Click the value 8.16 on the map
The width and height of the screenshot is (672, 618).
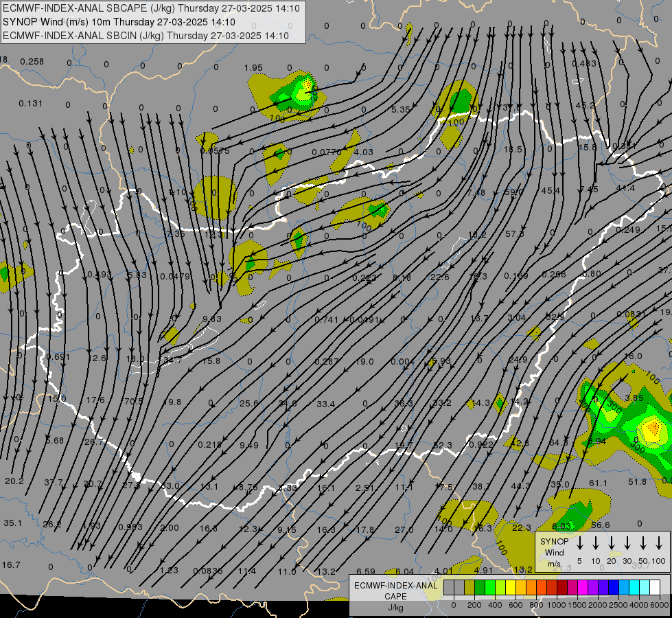tap(402, 278)
